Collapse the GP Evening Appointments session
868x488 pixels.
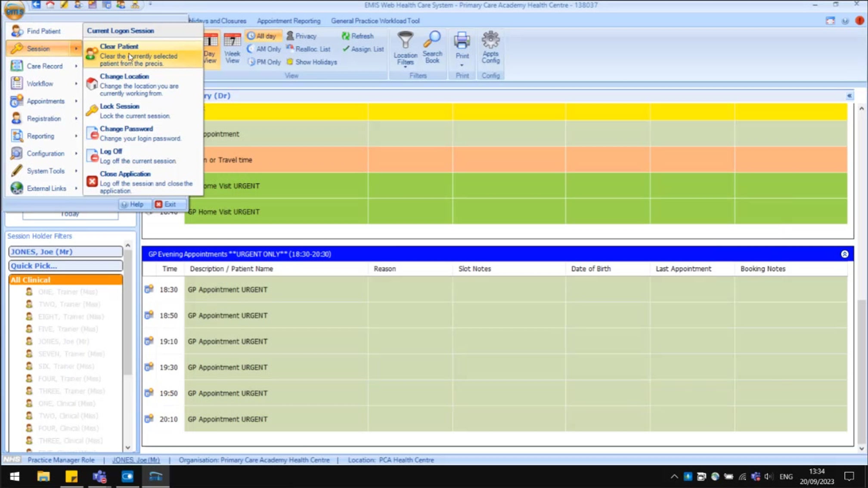coord(844,254)
